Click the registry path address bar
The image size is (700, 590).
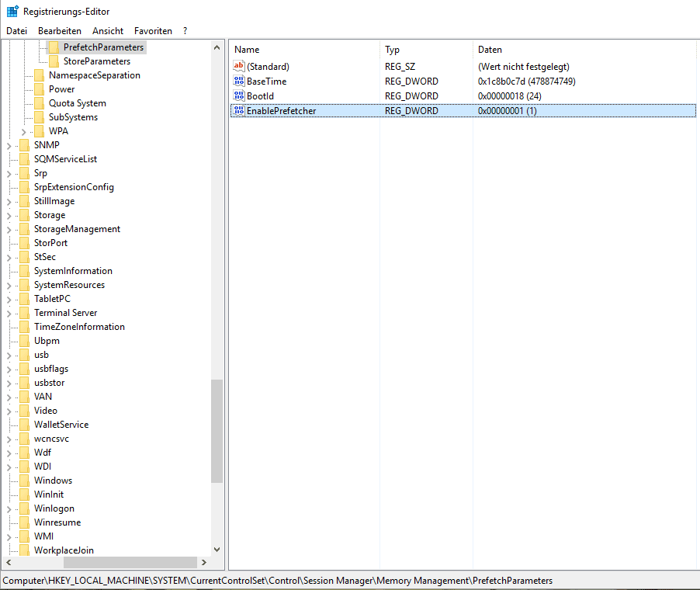[x=350, y=581]
